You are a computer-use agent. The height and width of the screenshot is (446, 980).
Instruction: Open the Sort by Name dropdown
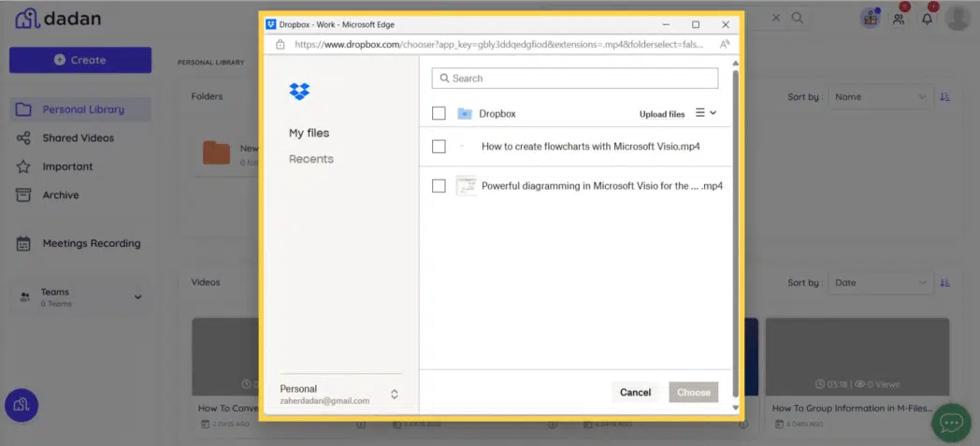tap(880, 97)
